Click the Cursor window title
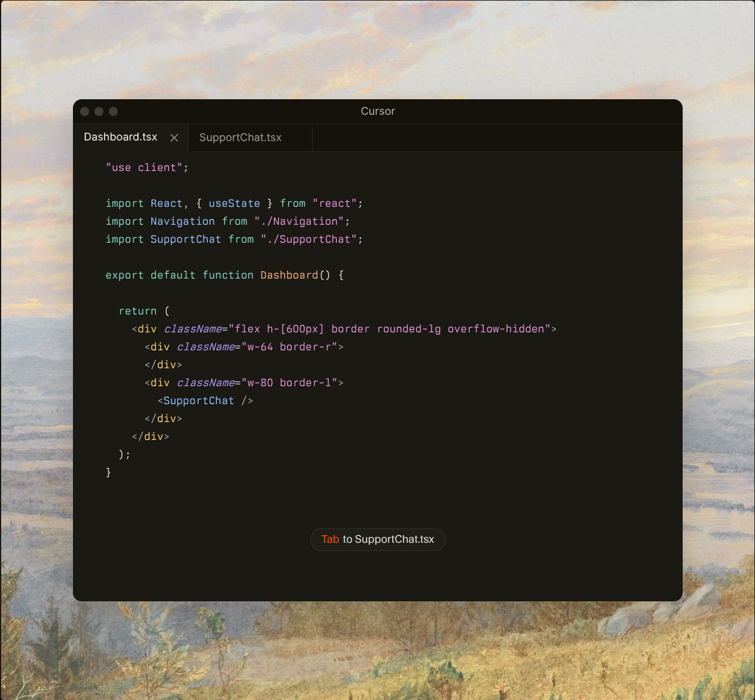Screen dimensions: 755x700 (x=378, y=111)
